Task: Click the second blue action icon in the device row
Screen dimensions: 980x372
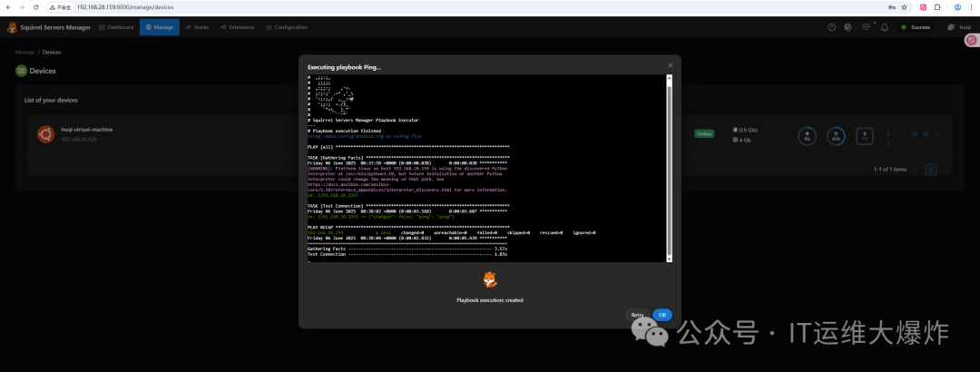Action: tap(926, 133)
